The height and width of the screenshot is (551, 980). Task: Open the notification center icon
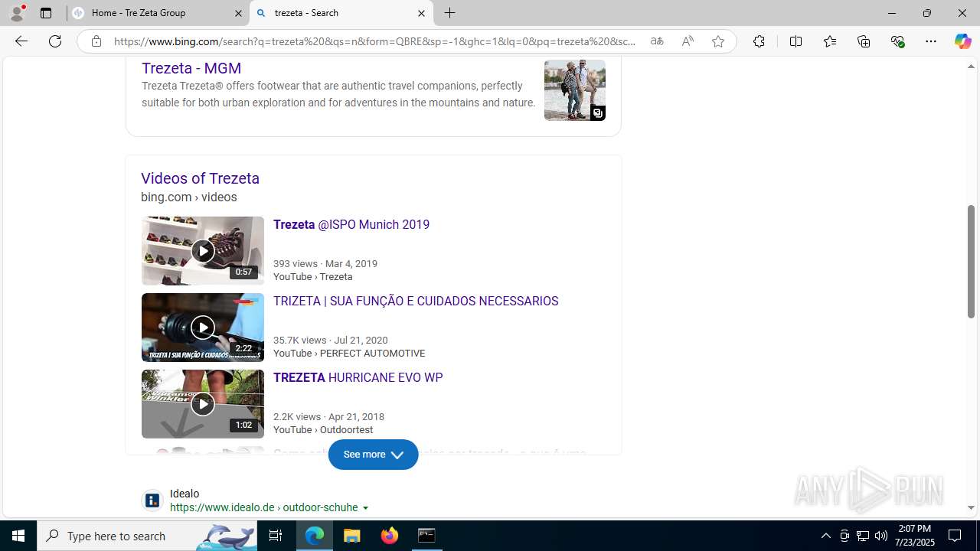click(x=955, y=536)
